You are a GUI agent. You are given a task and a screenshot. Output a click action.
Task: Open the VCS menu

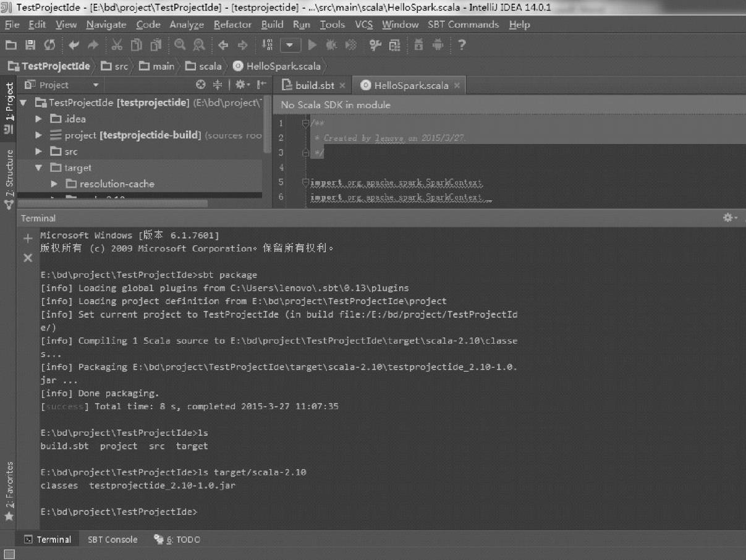tap(364, 25)
